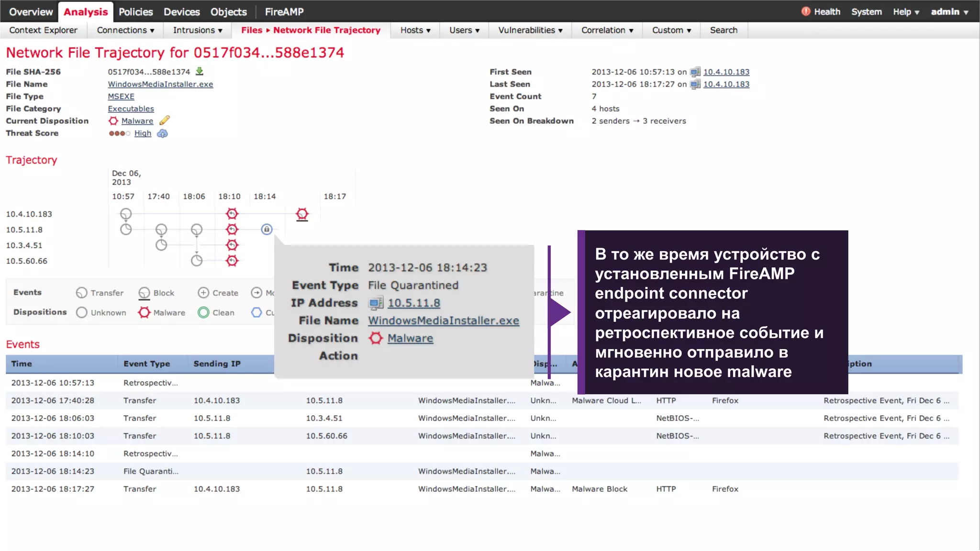Click the WindowsMediaInstaller.exe link in popup
980x551 pixels.
click(443, 320)
